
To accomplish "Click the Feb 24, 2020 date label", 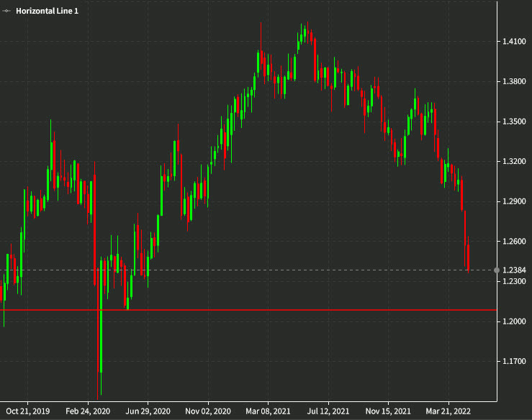I will [88, 411].
